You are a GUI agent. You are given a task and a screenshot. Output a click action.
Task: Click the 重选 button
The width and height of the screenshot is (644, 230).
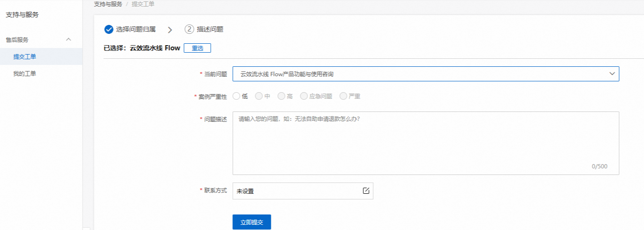click(197, 48)
